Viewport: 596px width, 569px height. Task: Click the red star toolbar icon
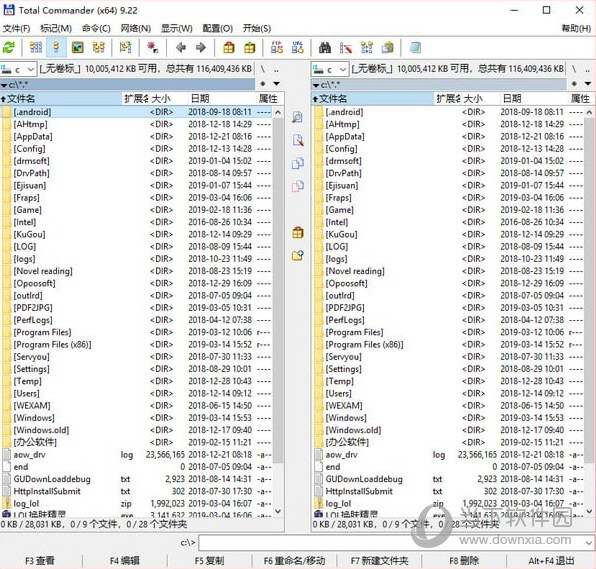coord(153,48)
